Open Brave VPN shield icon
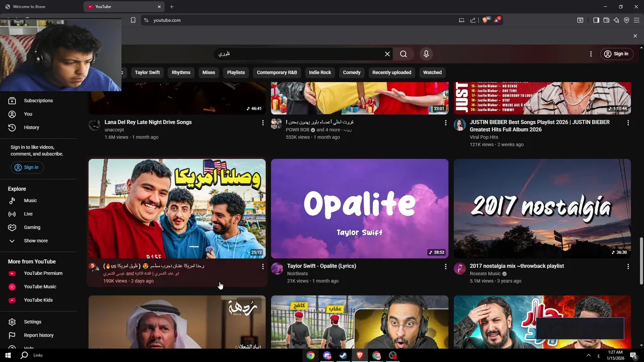 [x=626, y=20]
